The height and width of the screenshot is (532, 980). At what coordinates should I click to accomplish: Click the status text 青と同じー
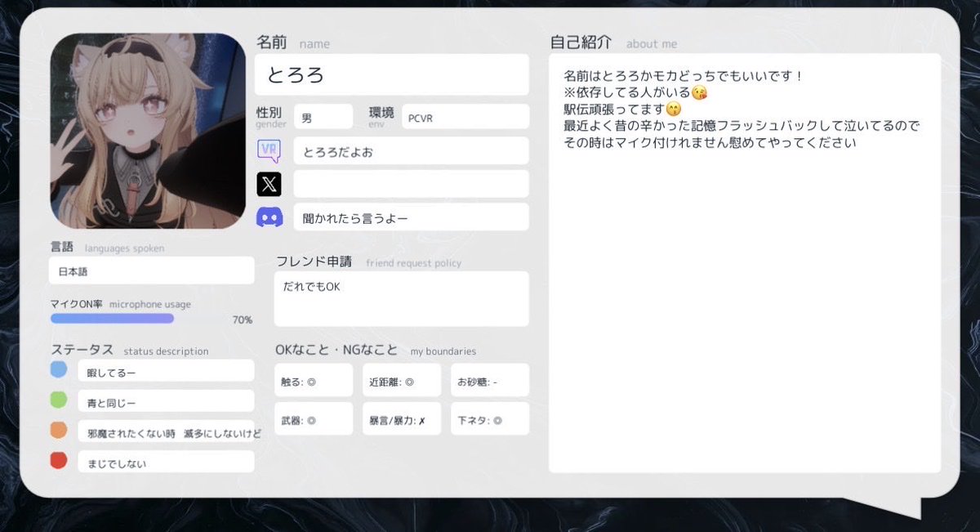111,403
